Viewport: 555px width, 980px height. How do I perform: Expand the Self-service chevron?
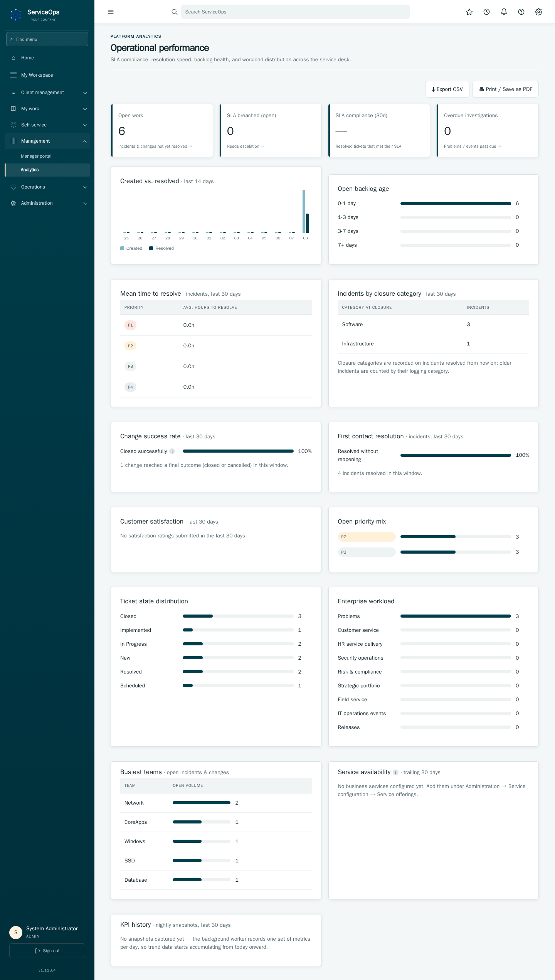[85, 125]
